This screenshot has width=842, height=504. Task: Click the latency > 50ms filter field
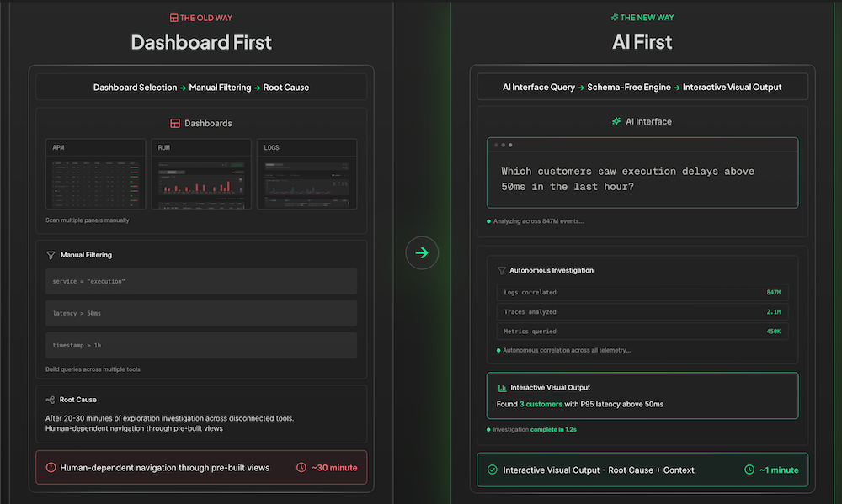pos(201,314)
